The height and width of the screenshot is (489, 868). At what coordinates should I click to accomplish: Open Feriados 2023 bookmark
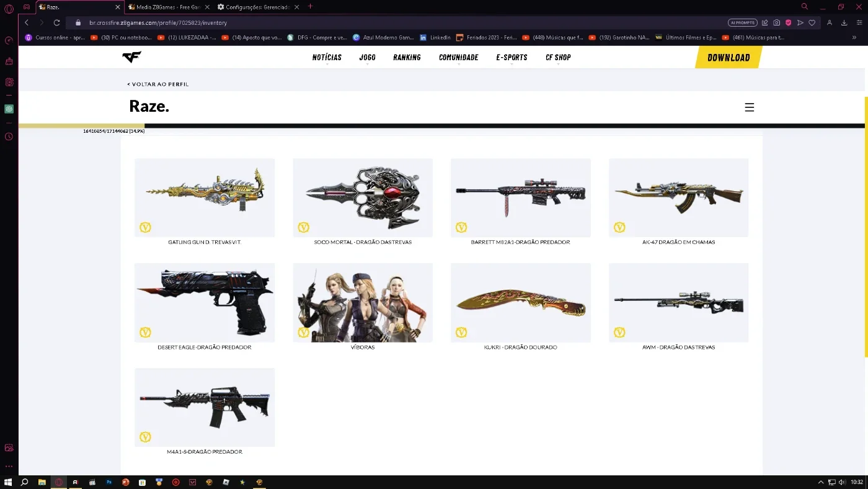tap(486, 37)
